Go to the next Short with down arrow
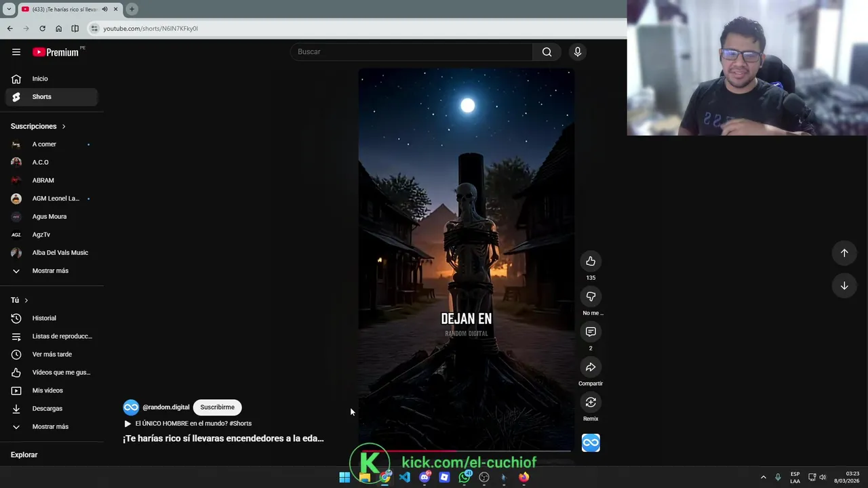The width and height of the screenshot is (868, 488). 844,285
